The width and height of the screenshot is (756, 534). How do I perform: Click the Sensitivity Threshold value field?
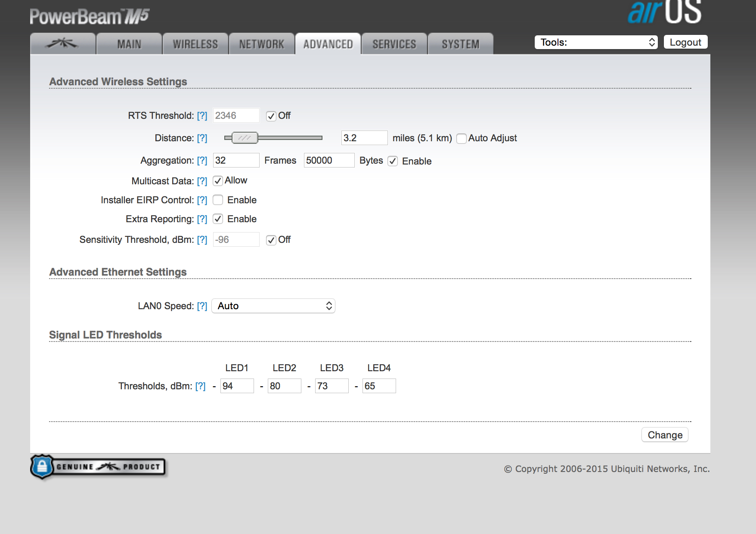(236, 239)
